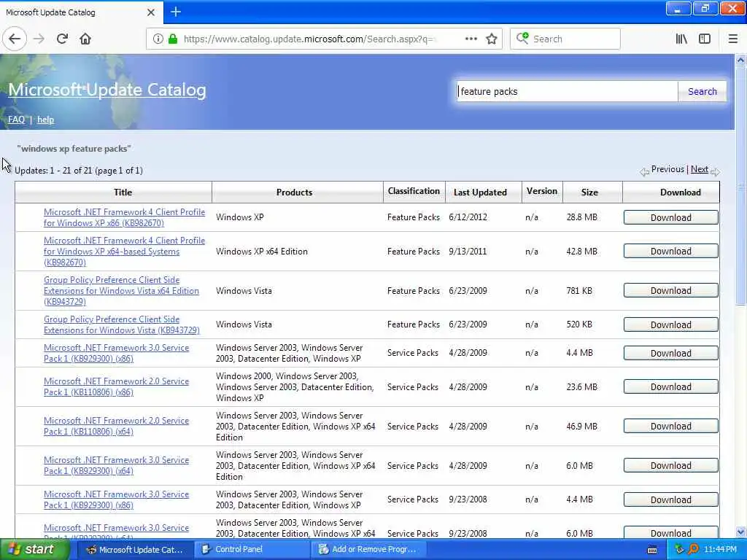Bookmark this page with the star
The image size is (747, 560).
pyautogui.click(x=492, y=39)
